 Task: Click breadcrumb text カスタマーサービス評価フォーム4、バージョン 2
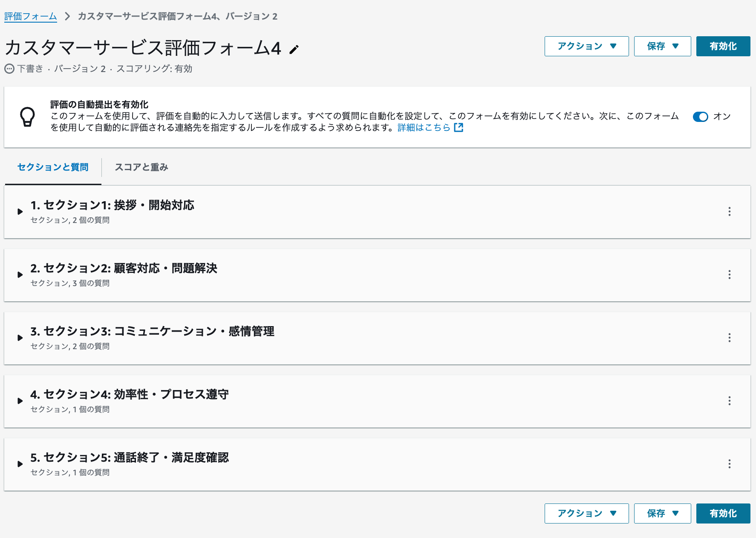(x=178, y=16)
